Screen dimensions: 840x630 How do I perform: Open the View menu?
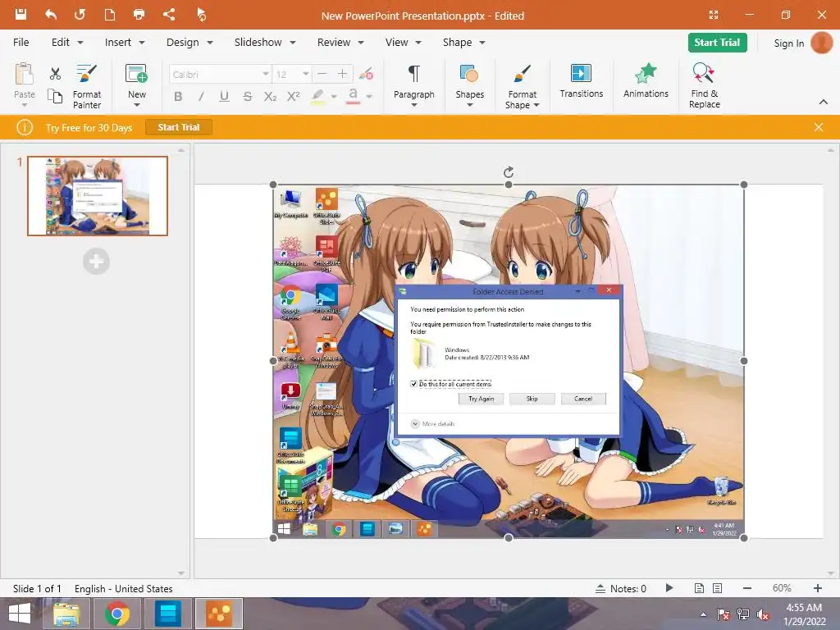pyautogui.click(x=403, y=43)
